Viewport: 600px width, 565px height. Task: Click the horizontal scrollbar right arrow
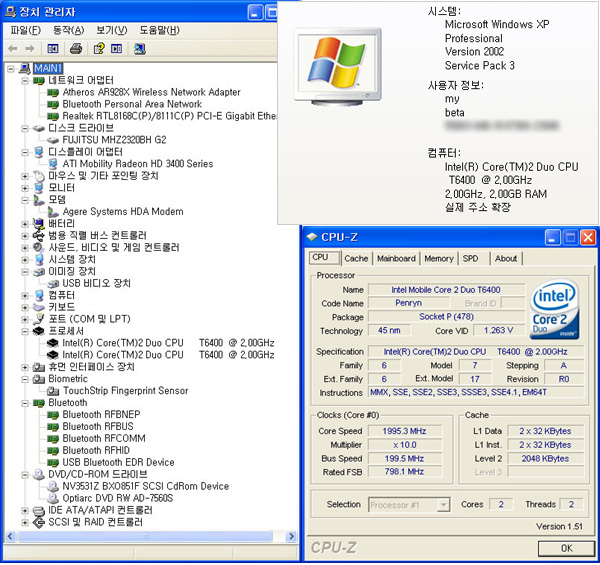click(292, 536)
